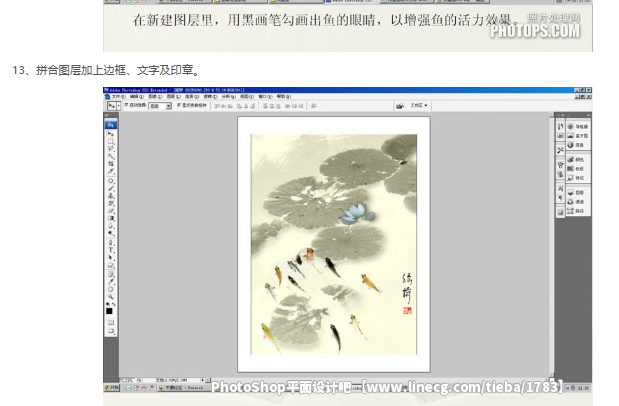619x406 pixels.
Task: Select the Dodge tool
Action: tap(111, 233)
